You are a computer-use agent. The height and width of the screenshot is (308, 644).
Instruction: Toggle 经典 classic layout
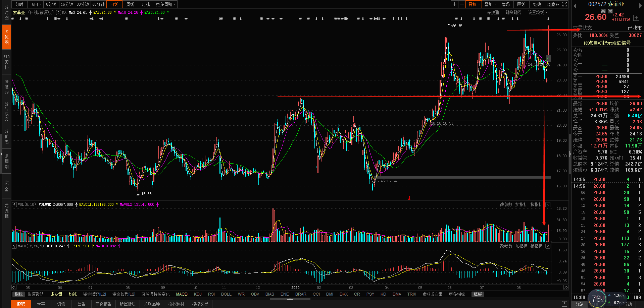pyautogui.click(x=537, y=4)
